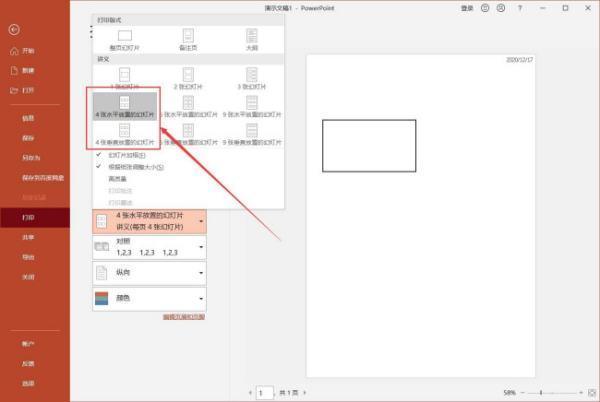This screenshot has height=402, width=600.
Task: Expand the 纵向 orientation dropdown
Action: tap(149, 273)
